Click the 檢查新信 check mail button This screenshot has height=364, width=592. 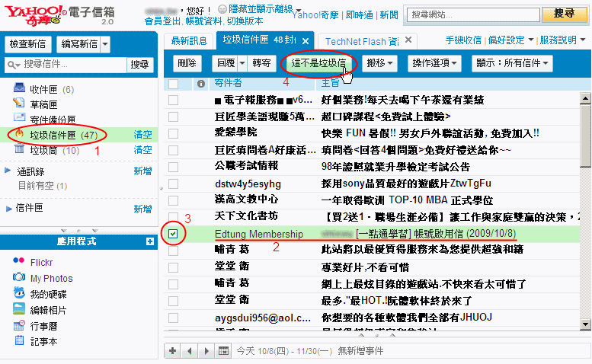click(27, 44)
